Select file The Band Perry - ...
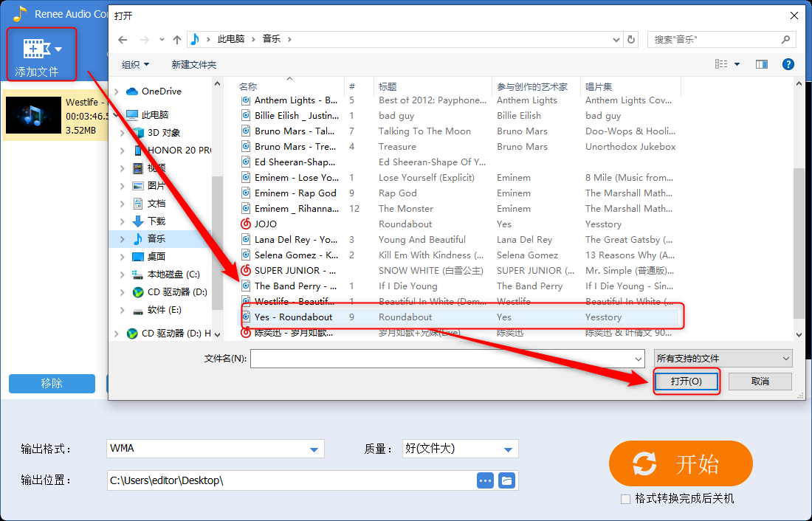Viewport: 812px width, 521px height. 295,286
